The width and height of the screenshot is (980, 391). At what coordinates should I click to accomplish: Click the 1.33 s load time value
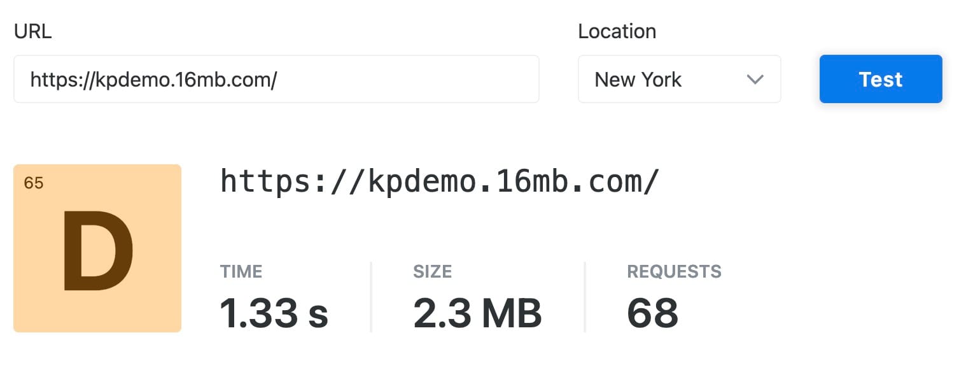click(x=274, y=313)
